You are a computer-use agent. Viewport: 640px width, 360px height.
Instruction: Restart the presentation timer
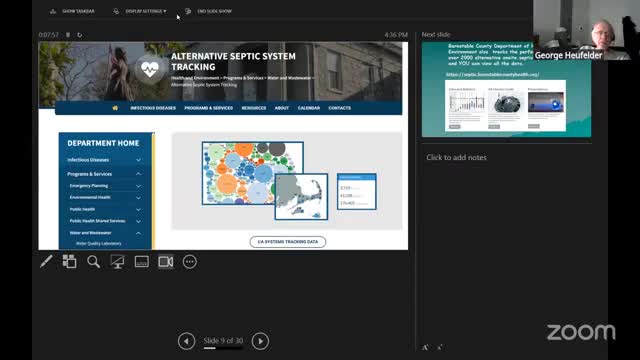click(80, 35)
